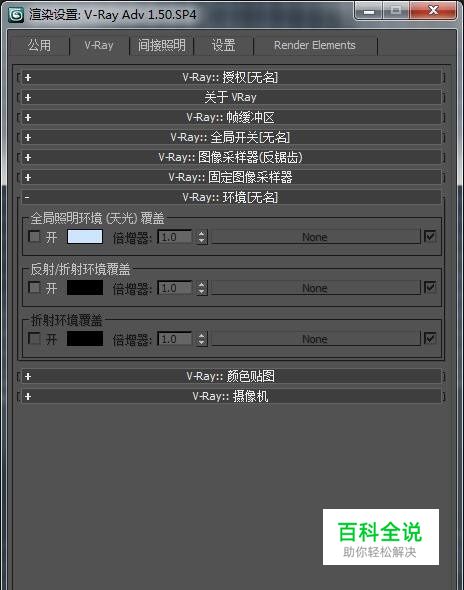Expand the V-Ray:: 帧缓冲区 rollout
Screen dimensions: 464x590
coord(231,117)
